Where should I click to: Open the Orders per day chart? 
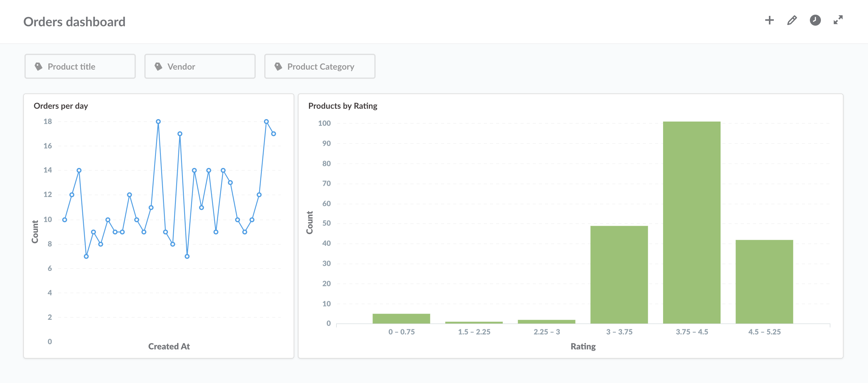61,105
